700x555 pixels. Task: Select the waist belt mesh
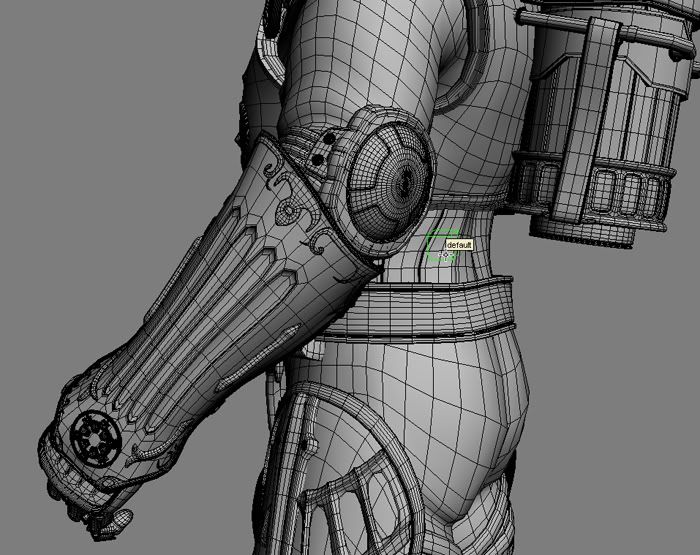(420, 309)
